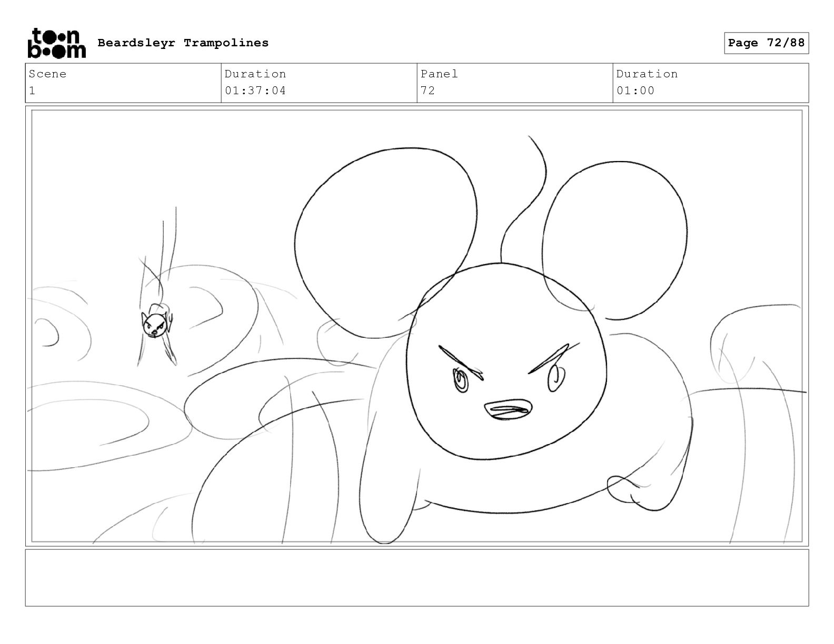834x644 pixels.
Task: Click the storyboard panel sketch image
Action: pyautogui.click(x=417, y=326)
